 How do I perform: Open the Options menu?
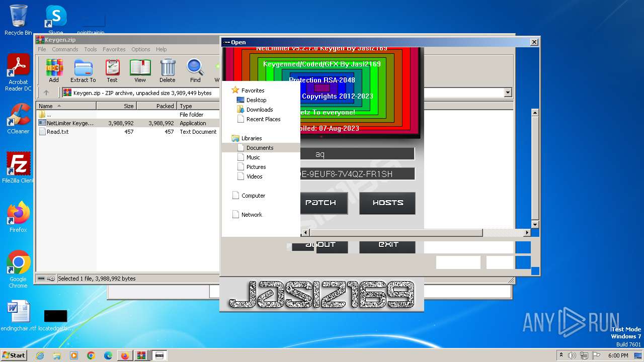[141, 49]
